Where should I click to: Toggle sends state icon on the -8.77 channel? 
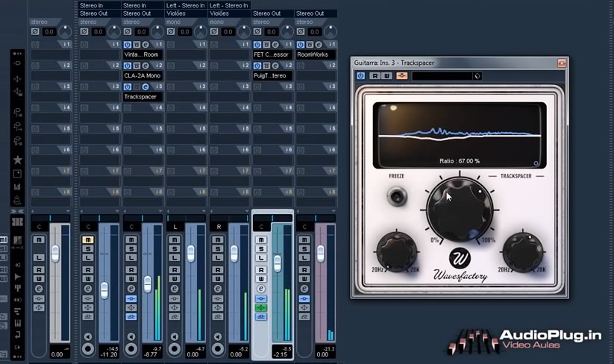131,317
